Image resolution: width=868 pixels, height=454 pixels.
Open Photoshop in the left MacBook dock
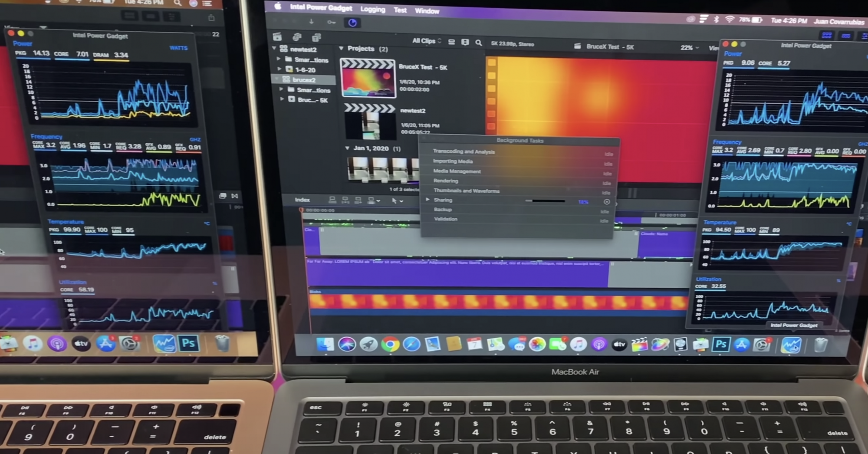tap(188, 343)
